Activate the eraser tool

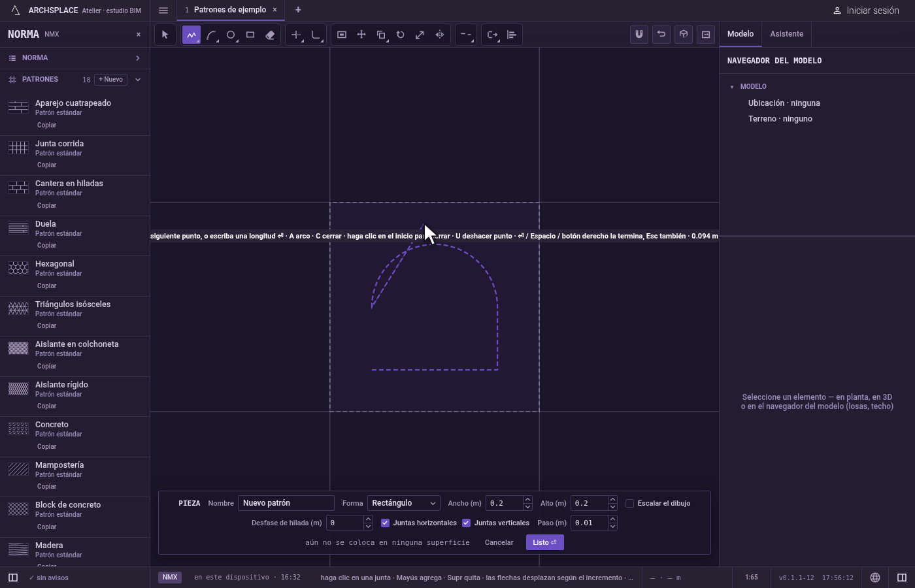click(270, 35)
